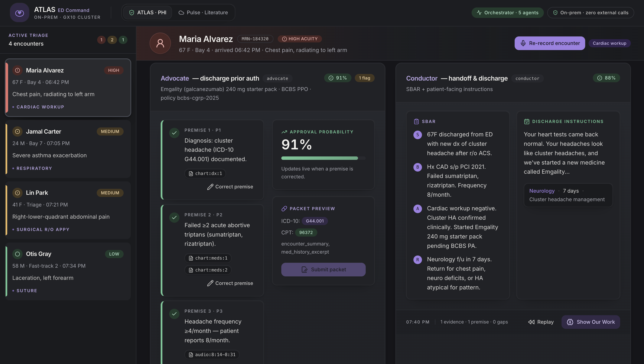The width and height of the screenshot is (644, 364).
Task: Click Correct premise under Premise 2
Action: click(x=230, y=283)
